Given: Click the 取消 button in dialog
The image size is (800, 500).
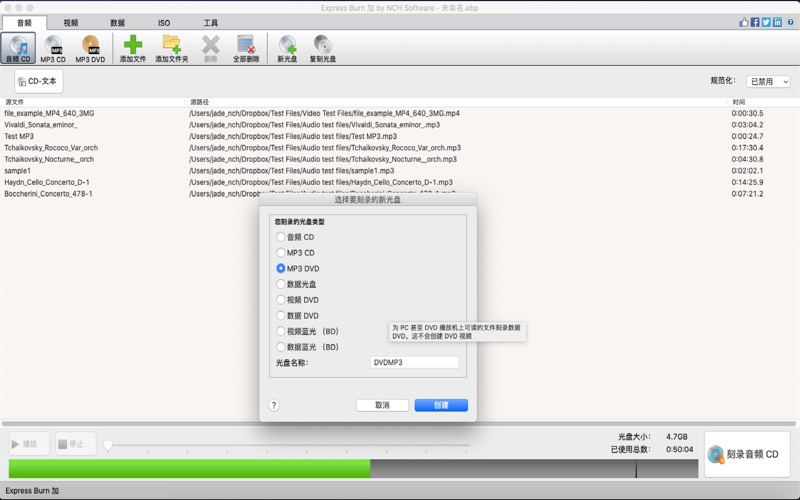Looking at the screenshot, I should point(382,405).
